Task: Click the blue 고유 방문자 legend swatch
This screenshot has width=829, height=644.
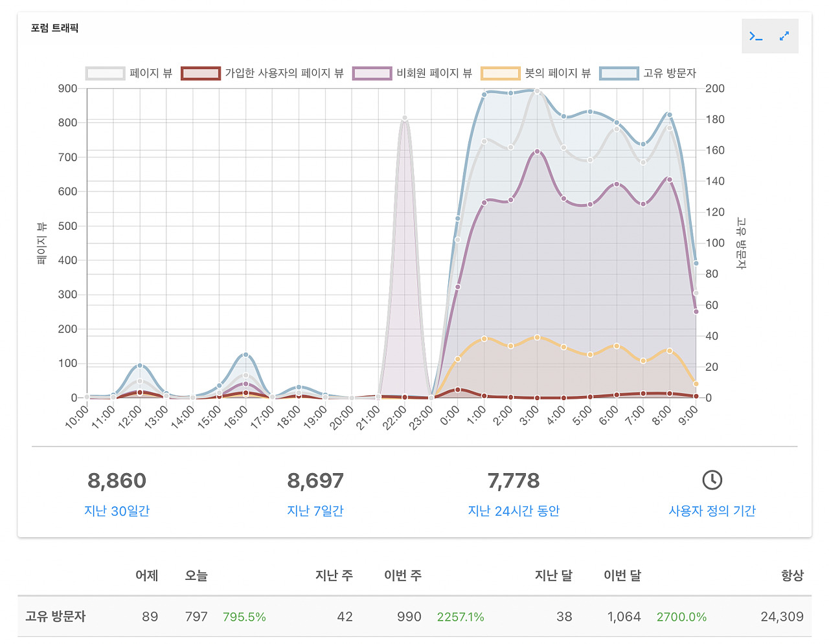Action: coord(619,73)
